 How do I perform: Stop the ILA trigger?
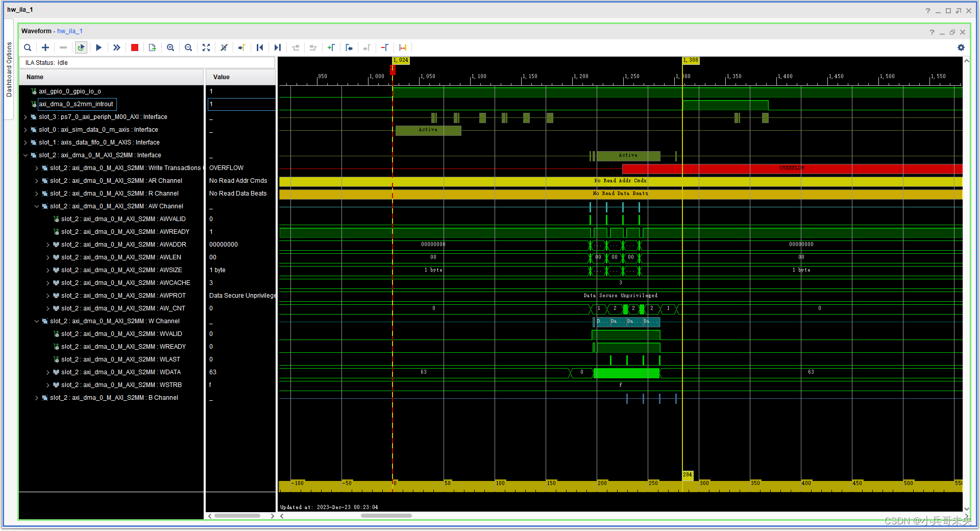click(x=135, y=47)
